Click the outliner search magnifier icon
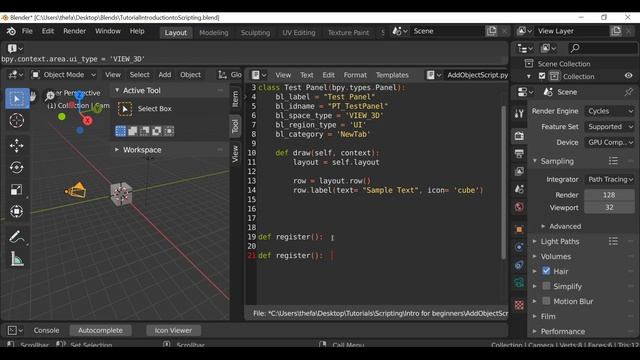 tap(575, 49)
